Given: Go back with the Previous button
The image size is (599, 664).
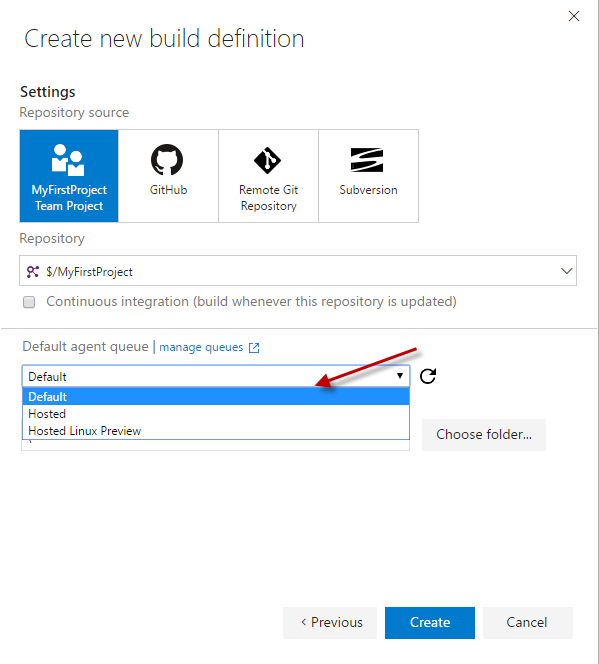Looking at the screenshot, I should [x=330, y=622].
